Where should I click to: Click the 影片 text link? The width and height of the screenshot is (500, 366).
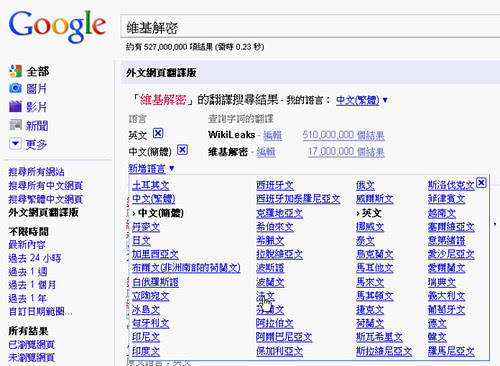37,107
